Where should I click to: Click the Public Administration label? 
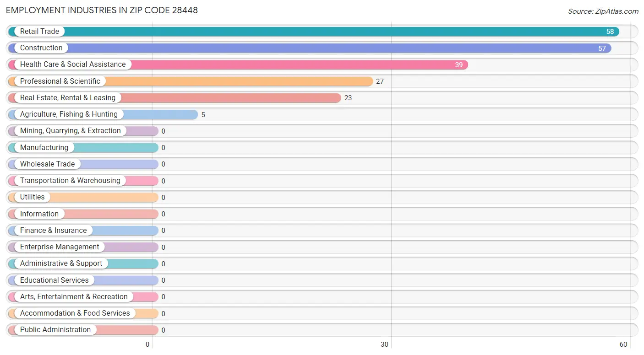click(55, 330)
